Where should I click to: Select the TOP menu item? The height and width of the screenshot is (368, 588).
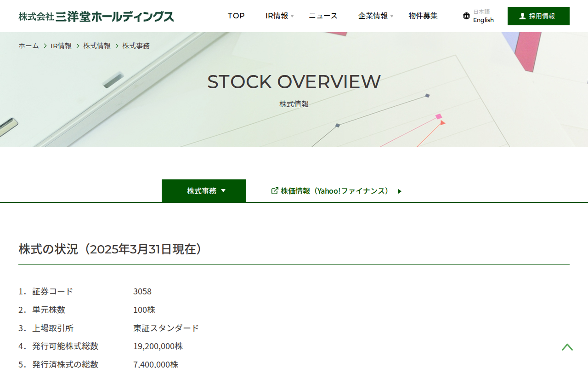236,16
